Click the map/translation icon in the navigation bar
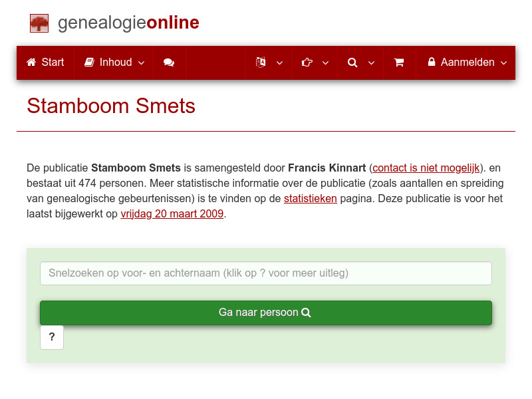 (x=260, y=62)
